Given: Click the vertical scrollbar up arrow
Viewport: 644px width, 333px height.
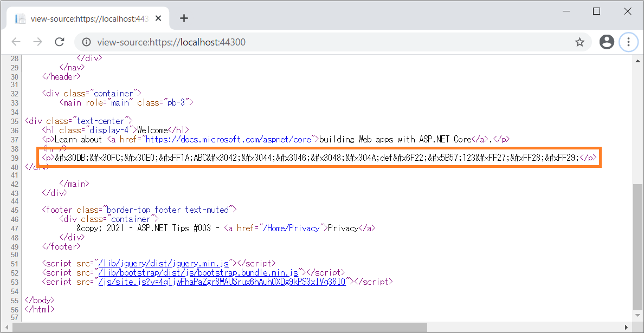Looking at the screenshot, I should (x=638, y=61).
